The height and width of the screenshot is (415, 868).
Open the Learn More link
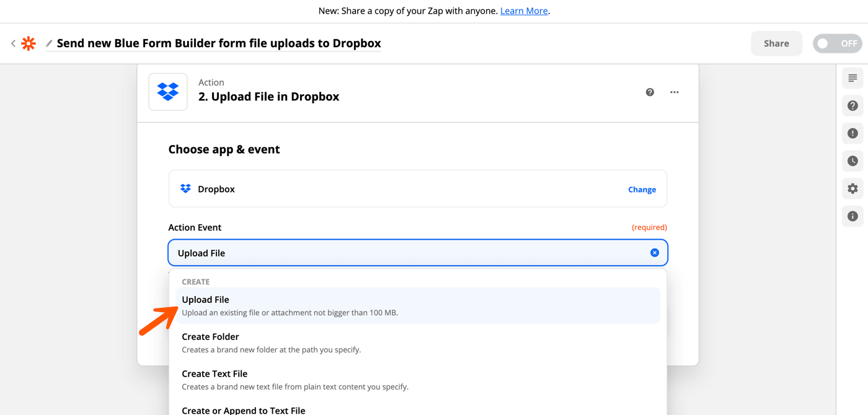(x=523, y=11)
